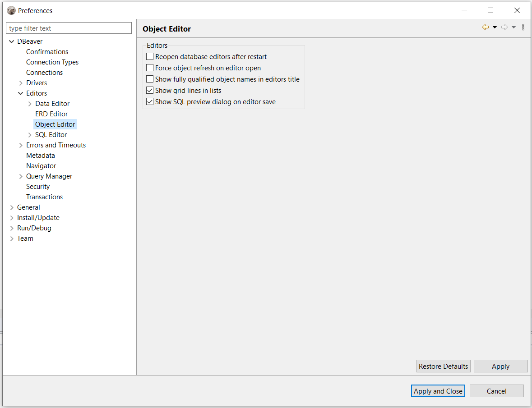Click the Preferences window icon in title bar

(11, 10)
